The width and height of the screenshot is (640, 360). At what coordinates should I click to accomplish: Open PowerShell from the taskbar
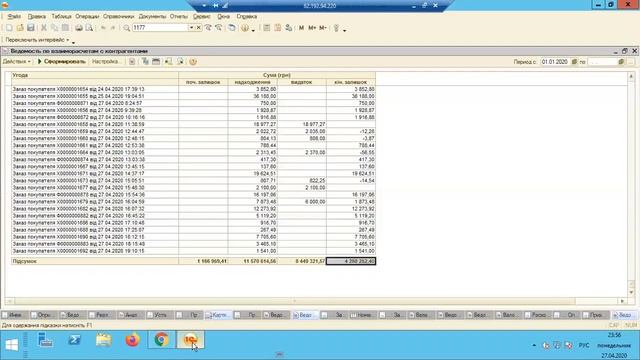(x=74, y=340)
